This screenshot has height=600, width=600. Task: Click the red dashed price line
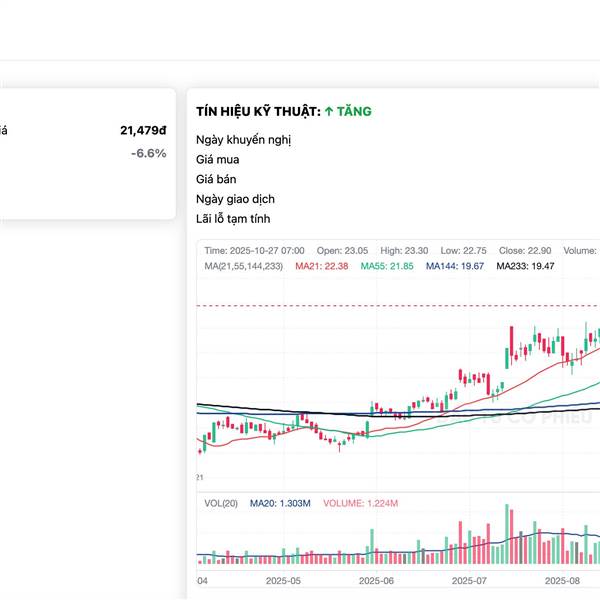point(400,305)
